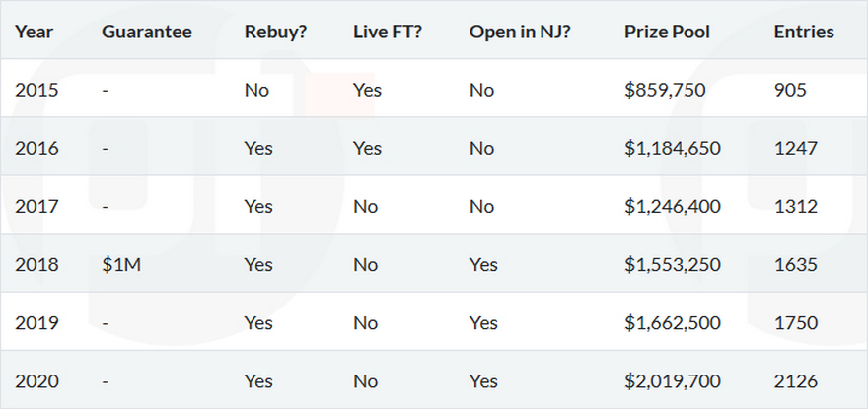This screenshot has width=868, height=409.
Task: Select the 2018 year cell
Action: 36,264
